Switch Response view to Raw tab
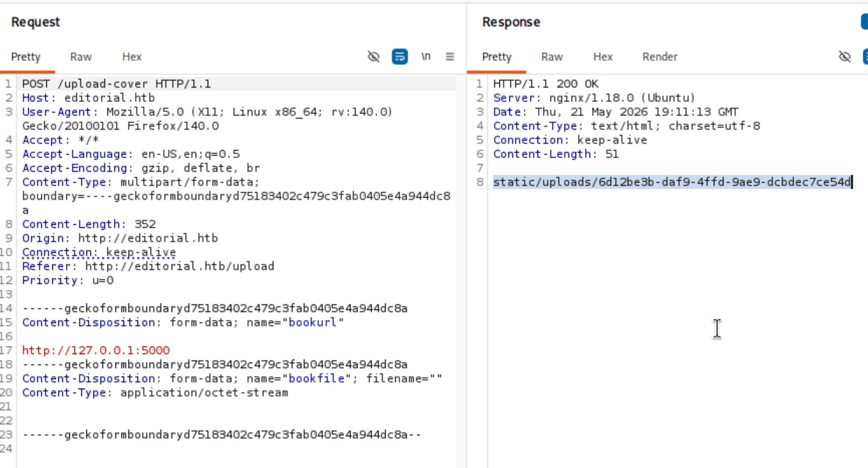 (552, 56)
